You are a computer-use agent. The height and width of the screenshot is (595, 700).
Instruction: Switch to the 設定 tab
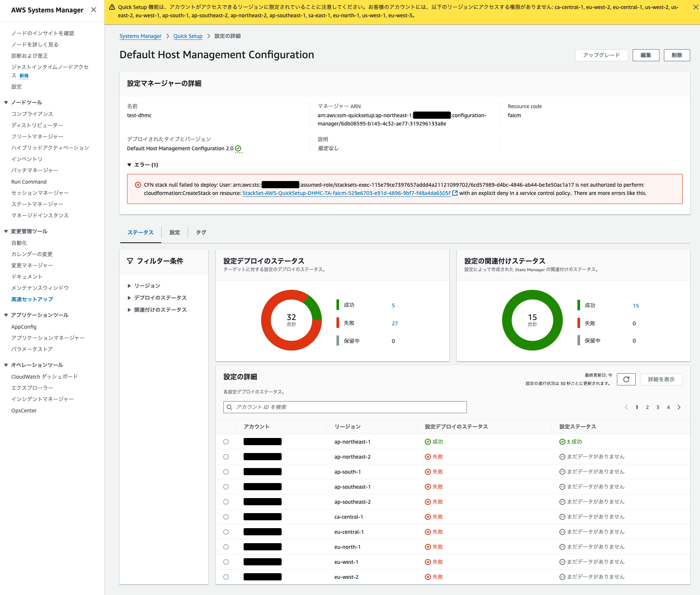[175, 233]
